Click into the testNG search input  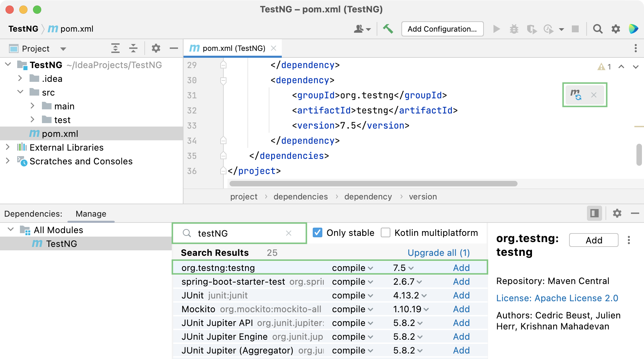(x=239, y=233)
